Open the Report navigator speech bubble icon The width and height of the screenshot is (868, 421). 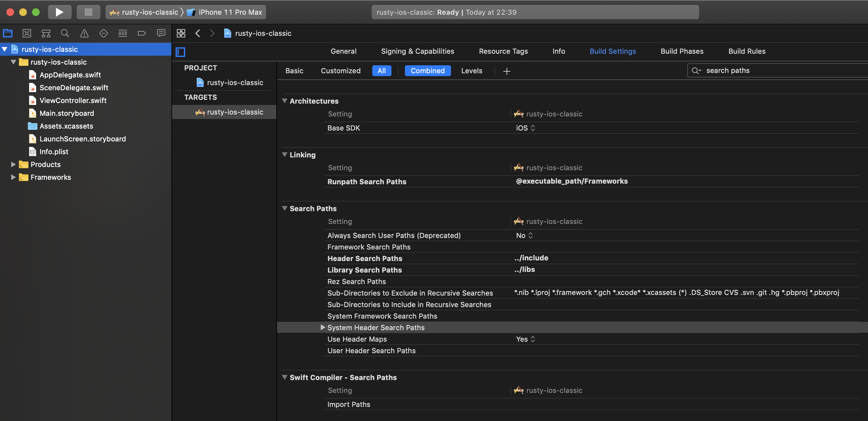[x=161, y=33]
